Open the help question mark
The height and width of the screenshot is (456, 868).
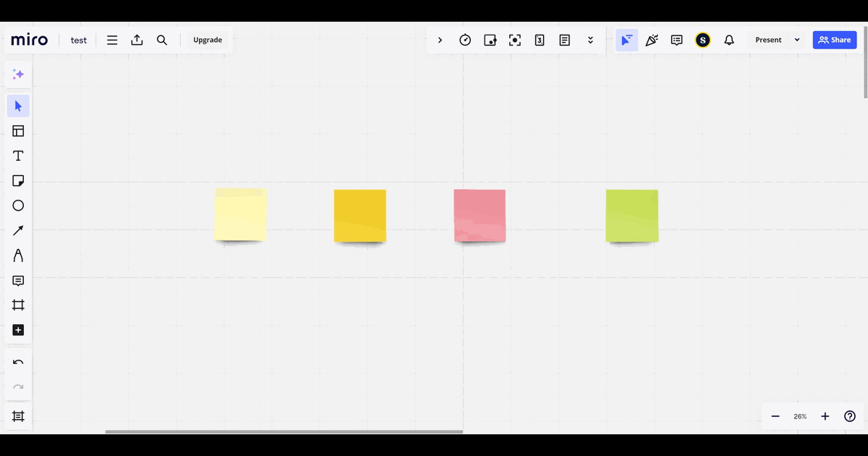(x=850, y=416)
